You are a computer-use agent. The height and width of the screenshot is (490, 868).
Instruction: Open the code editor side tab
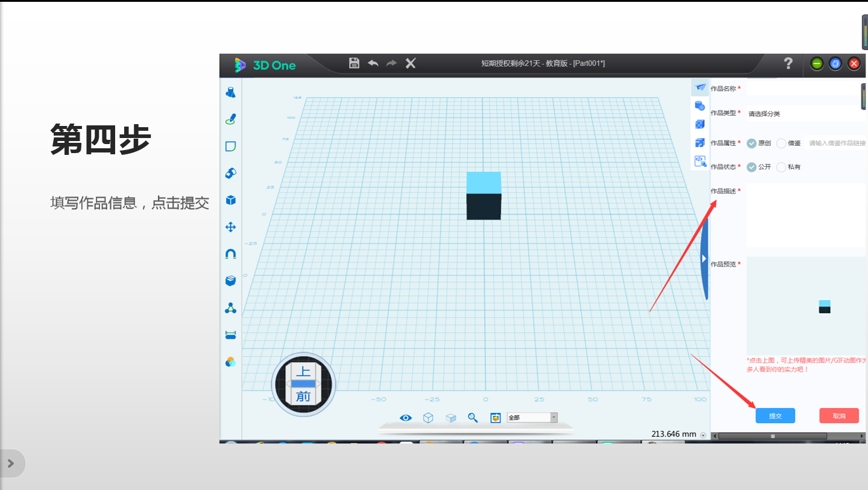tap(700, 161)
